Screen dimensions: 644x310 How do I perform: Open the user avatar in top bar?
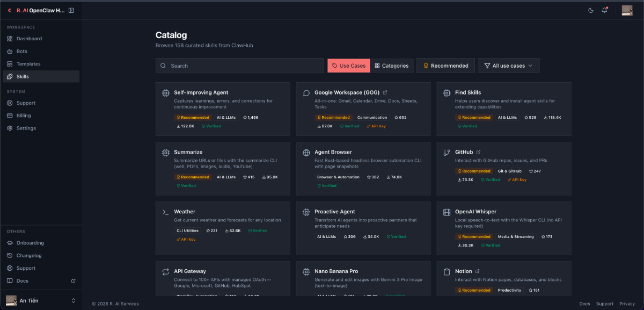(627, 10)
